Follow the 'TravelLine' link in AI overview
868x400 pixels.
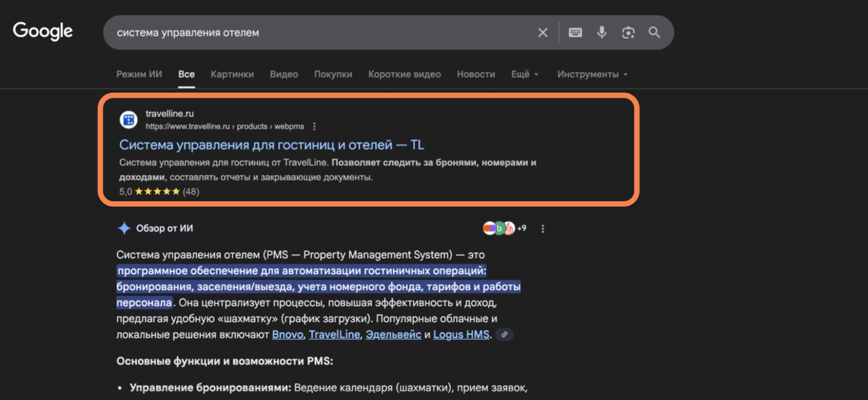[335, 335]
